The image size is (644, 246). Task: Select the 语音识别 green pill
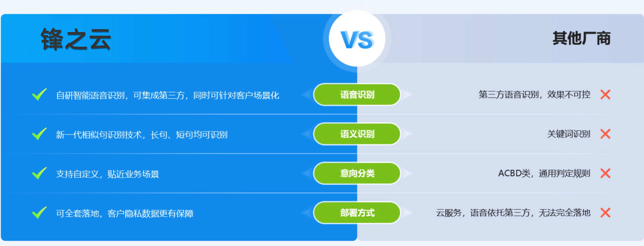tap(357, 95)
